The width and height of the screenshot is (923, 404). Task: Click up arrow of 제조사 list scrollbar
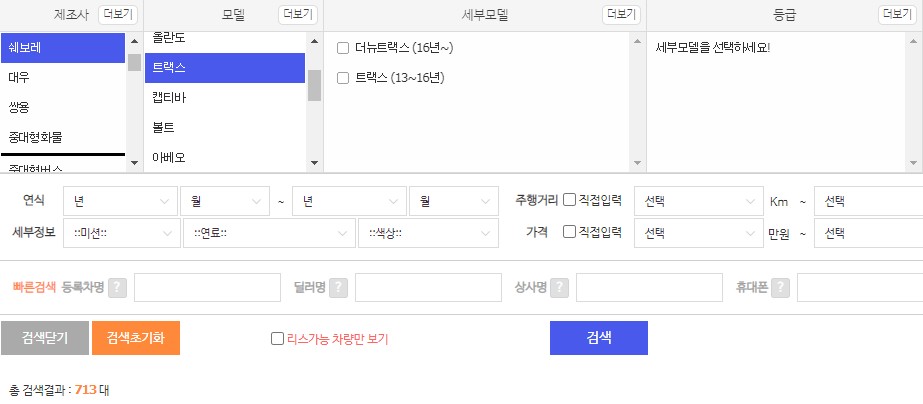(134, 42)
